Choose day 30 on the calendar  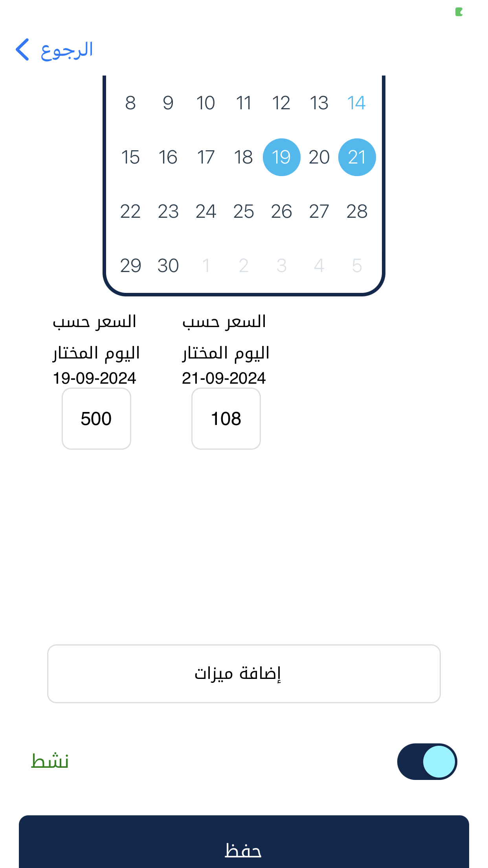(x=168, y=266)
